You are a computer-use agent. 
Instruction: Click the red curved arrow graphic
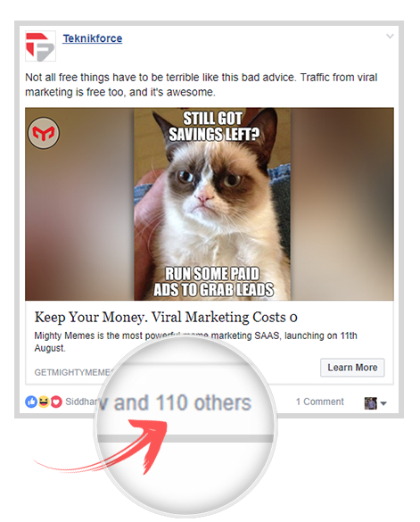tap(102, 448)
